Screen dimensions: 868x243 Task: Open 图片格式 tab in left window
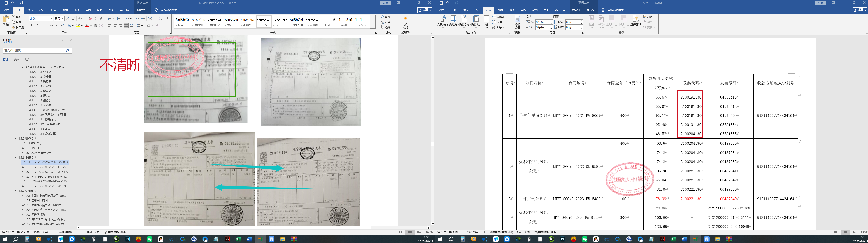[142, 10]
